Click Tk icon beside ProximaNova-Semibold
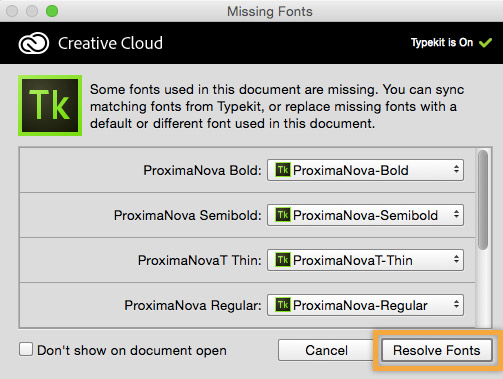This screenshot has height=379, width=503. pyautogui.click(x=283, y=215)
